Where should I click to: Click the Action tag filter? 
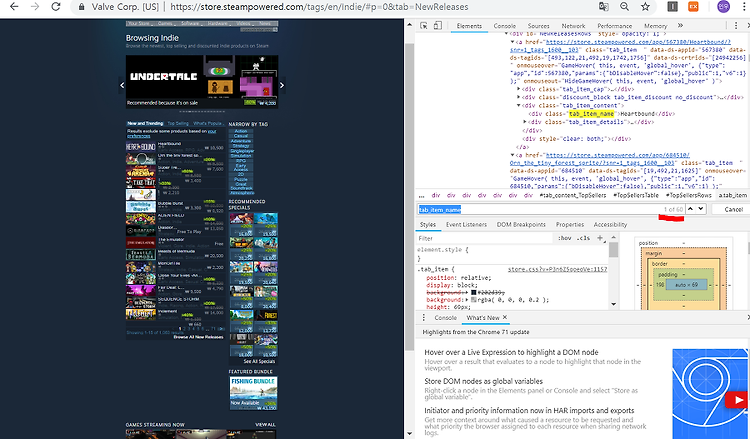point(241,131)
